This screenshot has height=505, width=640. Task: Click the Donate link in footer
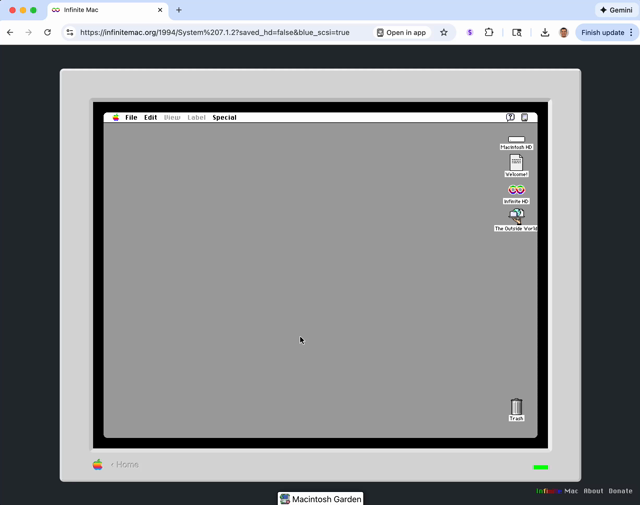(x=621, y=491)
